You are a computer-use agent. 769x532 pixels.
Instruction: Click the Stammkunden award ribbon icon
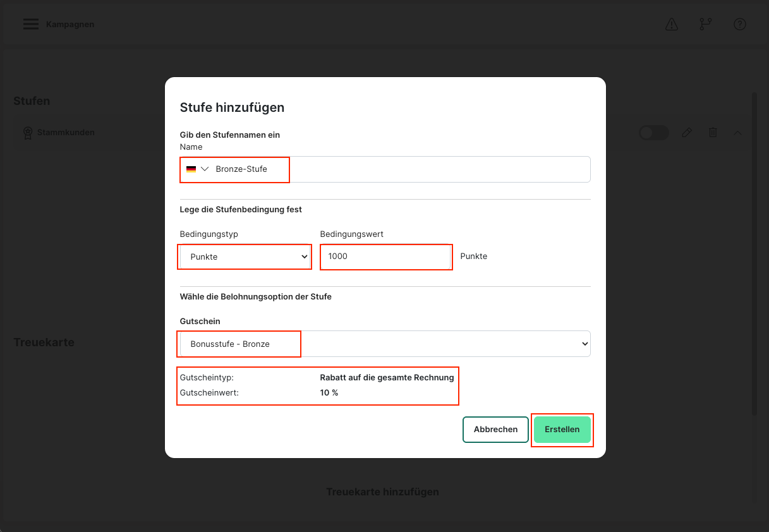click(x=28, y=133)
